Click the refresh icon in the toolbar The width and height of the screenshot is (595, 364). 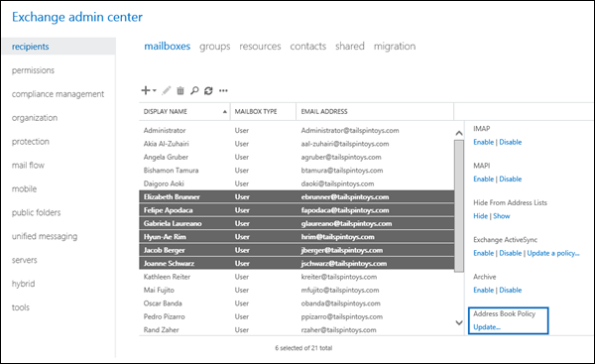pyautogui.click(x=208, y=90)
